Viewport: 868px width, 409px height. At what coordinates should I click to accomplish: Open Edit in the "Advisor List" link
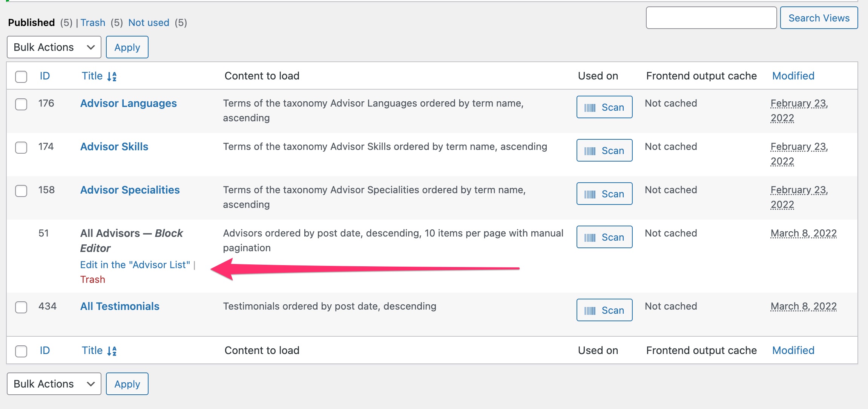click(x=135, y=265)
